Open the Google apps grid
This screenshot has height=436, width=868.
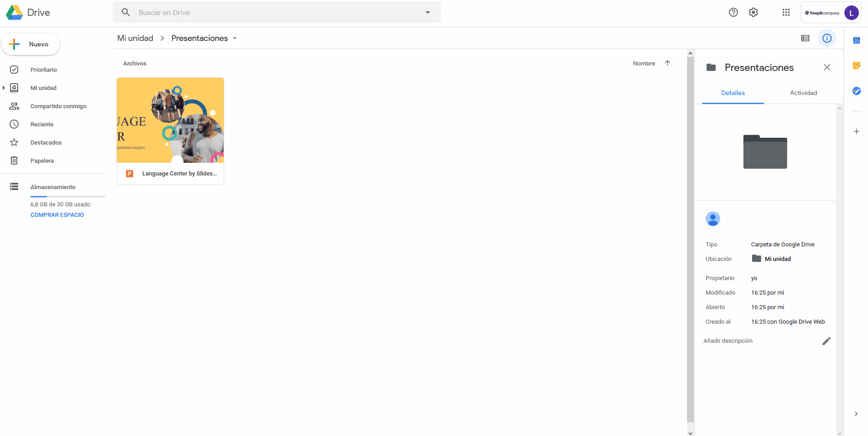786,12
